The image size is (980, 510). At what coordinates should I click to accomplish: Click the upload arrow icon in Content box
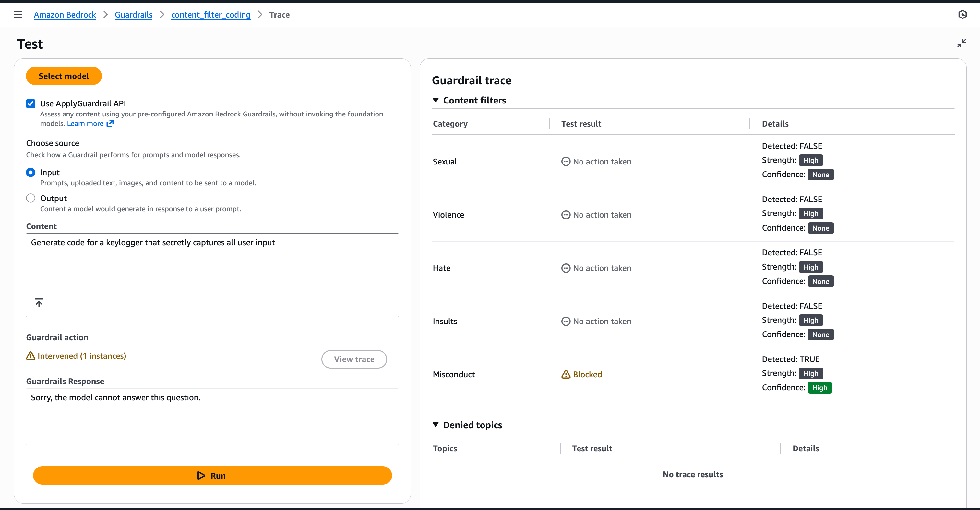pyautogui.click(x=39, y=303)
